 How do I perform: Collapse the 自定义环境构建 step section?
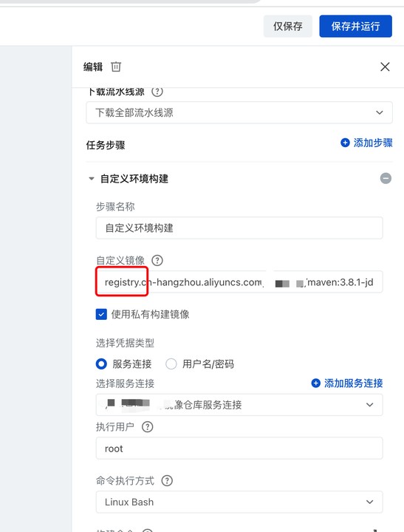92,179
